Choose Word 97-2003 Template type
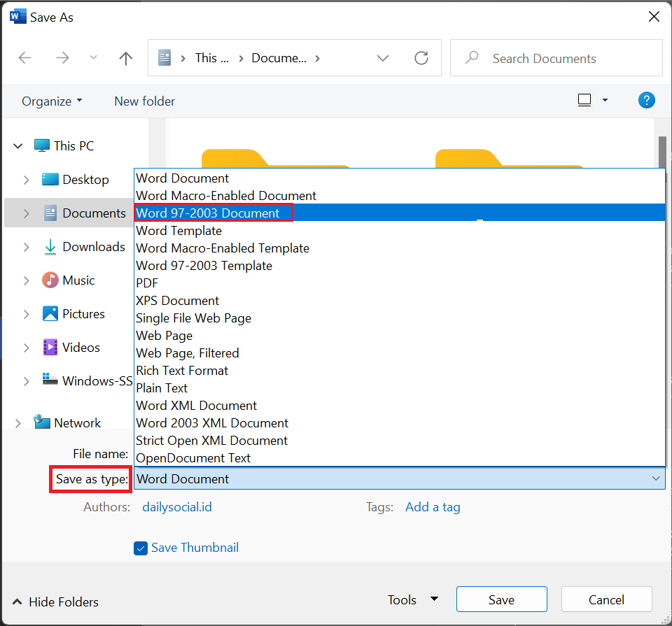The image size is (672, 626). pos(400,266)
